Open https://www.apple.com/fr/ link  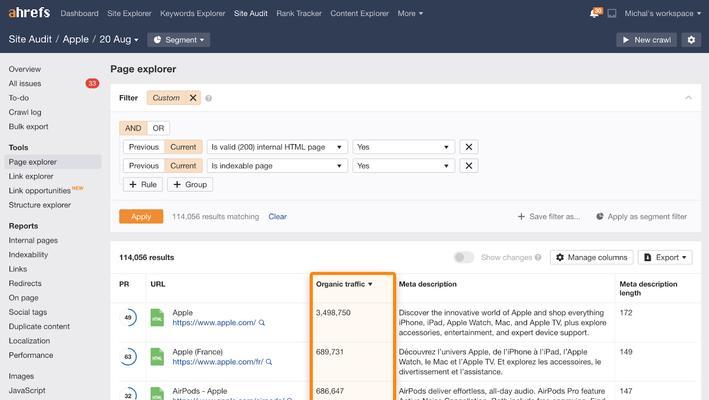[x=217, y=362]
